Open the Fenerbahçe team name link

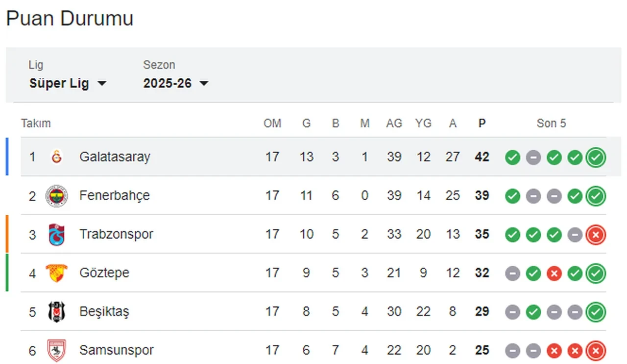click(115, 196)
